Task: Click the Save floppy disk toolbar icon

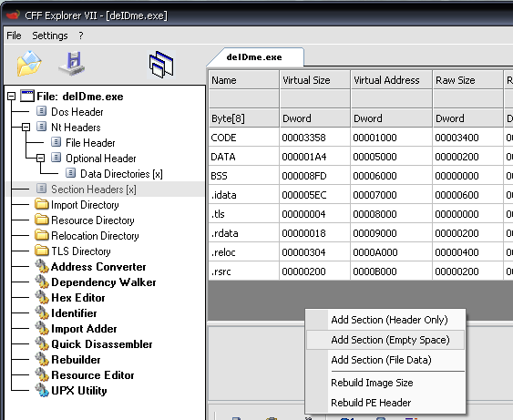Action: pos(72,63)
